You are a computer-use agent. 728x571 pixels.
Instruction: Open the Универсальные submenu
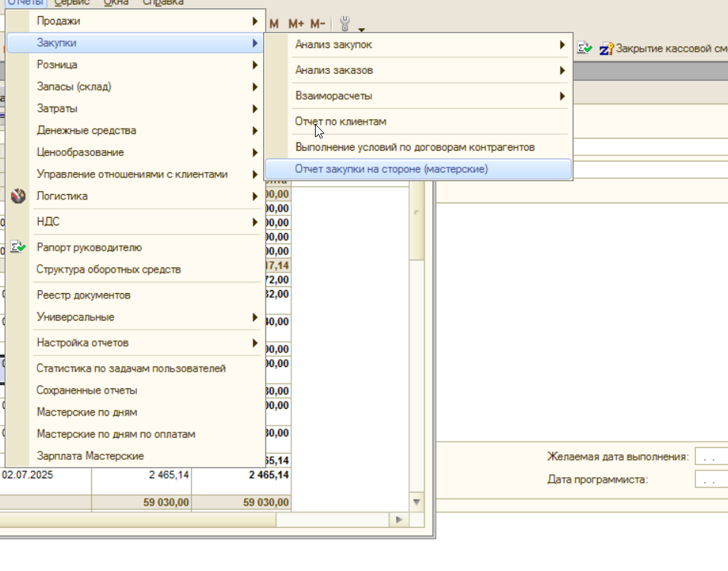coord(135,317)
